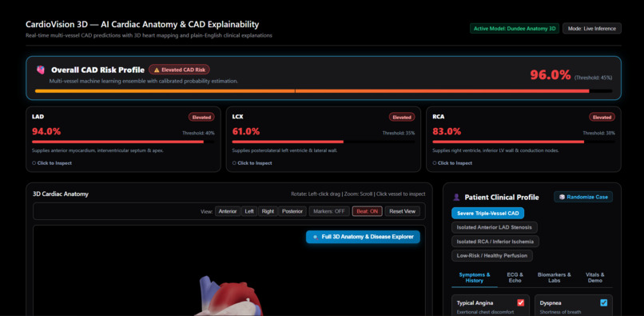Screen dimensions: 644x316
Task: Switch to the Symptoms & History tab
Action: [x=475, y=278]
